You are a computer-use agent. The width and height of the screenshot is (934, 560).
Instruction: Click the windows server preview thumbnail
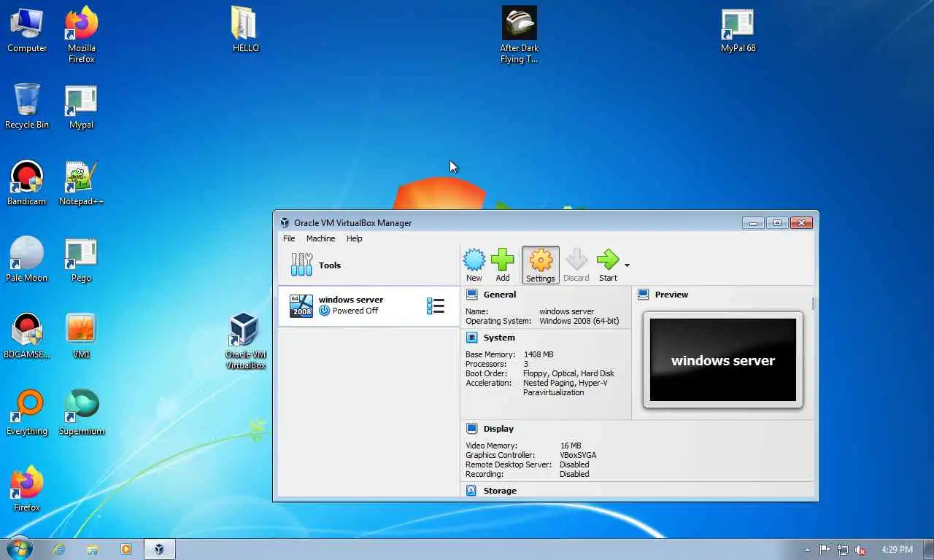tap(723, 360)
